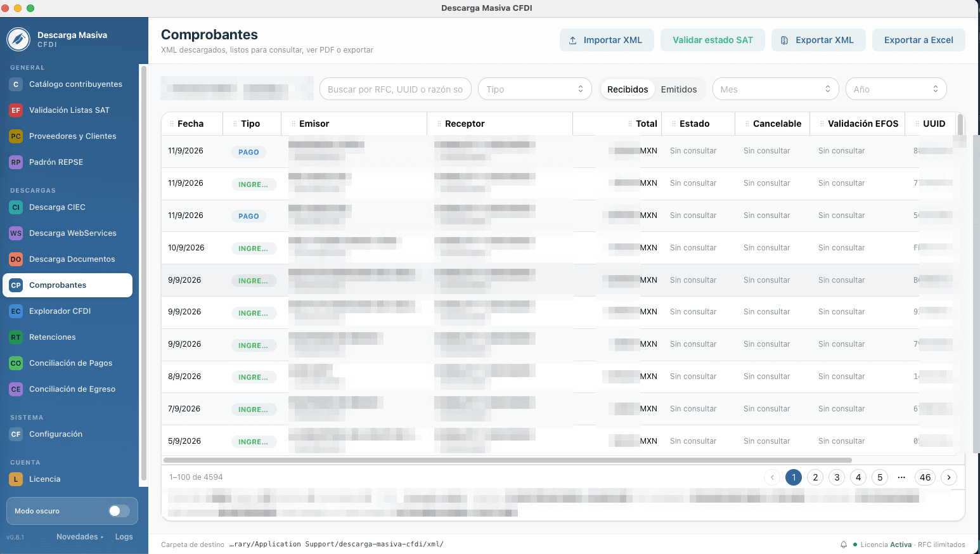
Task: Click the notification bell icon in status bar
Action: tap(844, 544)
